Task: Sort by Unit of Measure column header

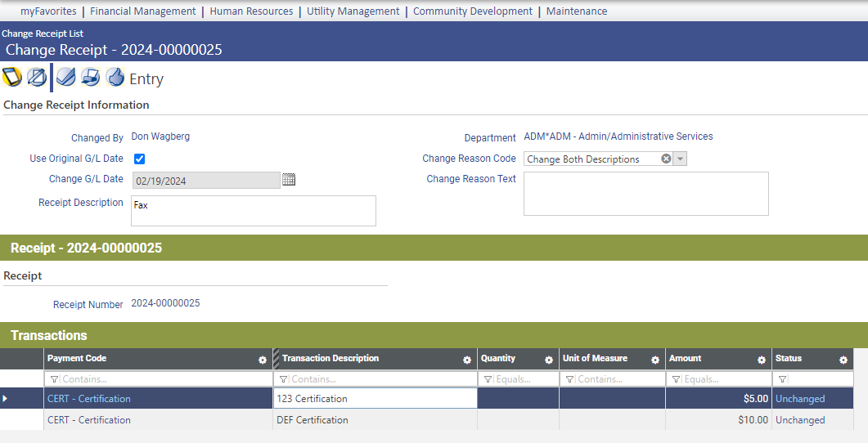Action: point(595,358)
